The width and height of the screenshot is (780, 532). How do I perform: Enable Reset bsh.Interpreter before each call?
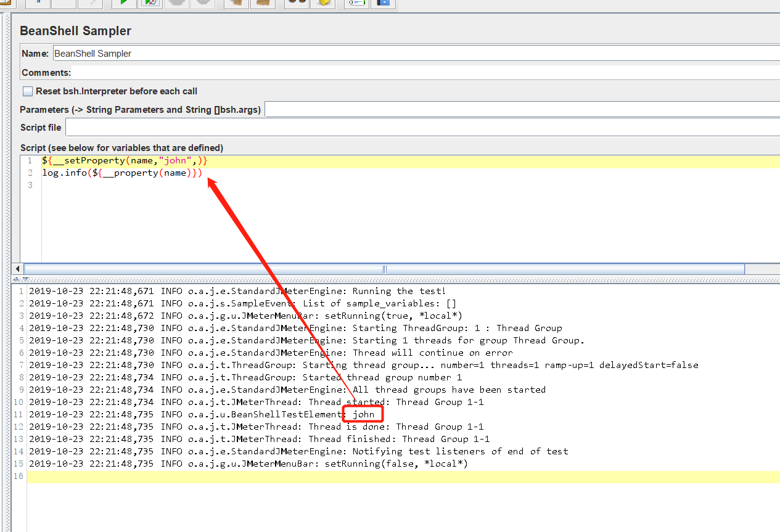click(x=28, y=91)
